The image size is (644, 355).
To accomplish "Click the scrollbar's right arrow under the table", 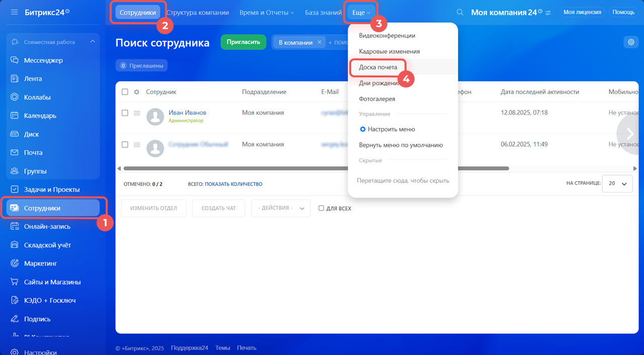I will click(635, 168).
